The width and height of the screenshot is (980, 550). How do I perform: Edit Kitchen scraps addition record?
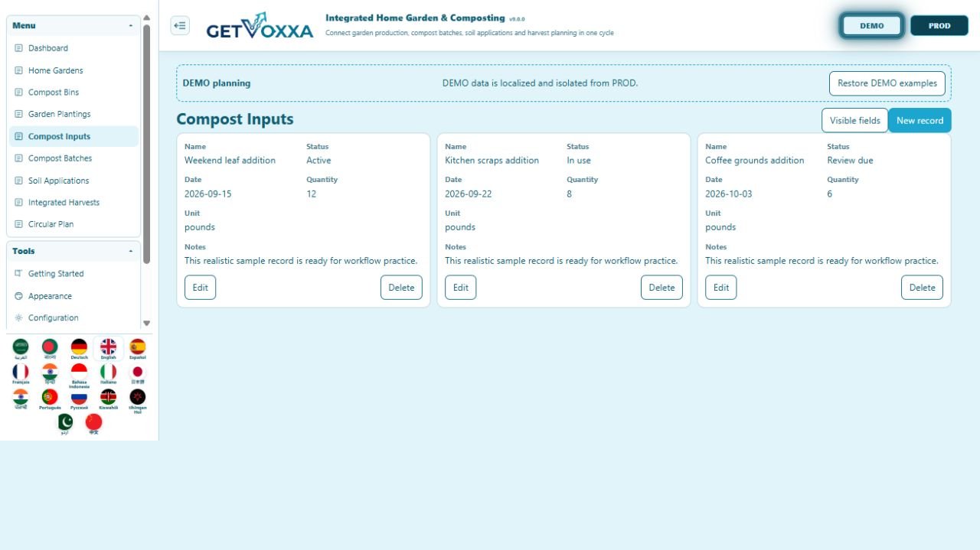click(x=460, y=288)
